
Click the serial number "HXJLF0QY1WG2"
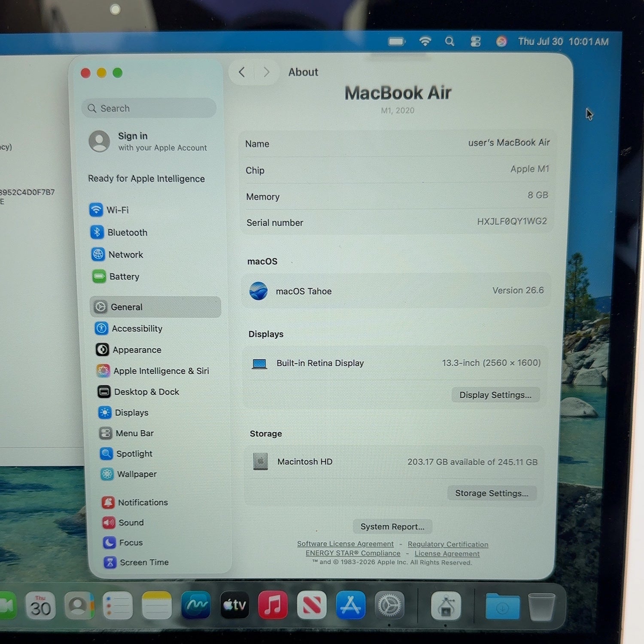[x=512, y=221]
